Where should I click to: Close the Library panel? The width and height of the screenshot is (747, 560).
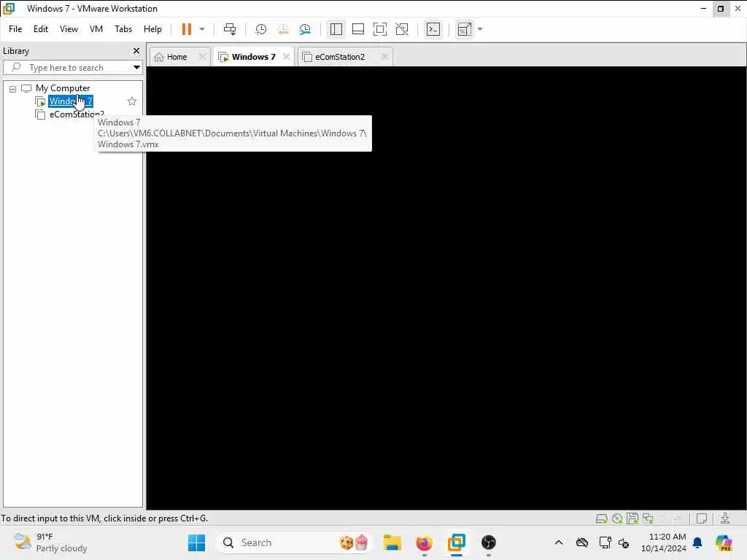(136, 50)
